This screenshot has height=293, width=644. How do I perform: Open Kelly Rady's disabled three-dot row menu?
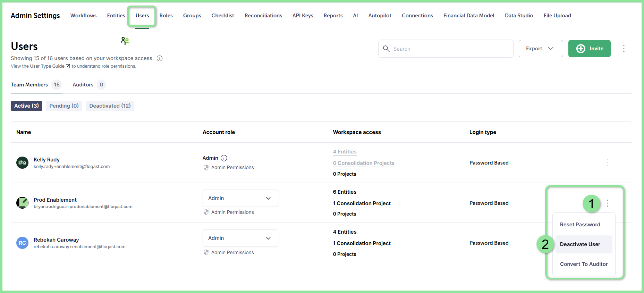(608, 163)
